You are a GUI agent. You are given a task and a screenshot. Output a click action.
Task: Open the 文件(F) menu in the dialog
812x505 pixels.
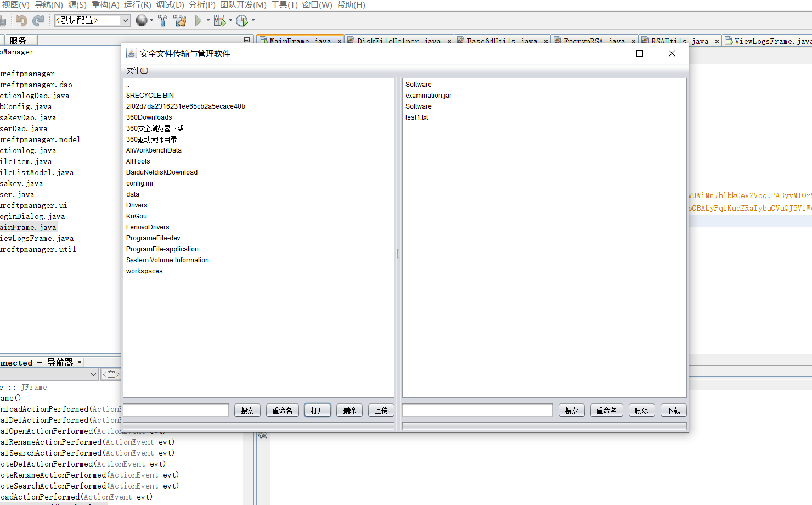coord(137,70)
